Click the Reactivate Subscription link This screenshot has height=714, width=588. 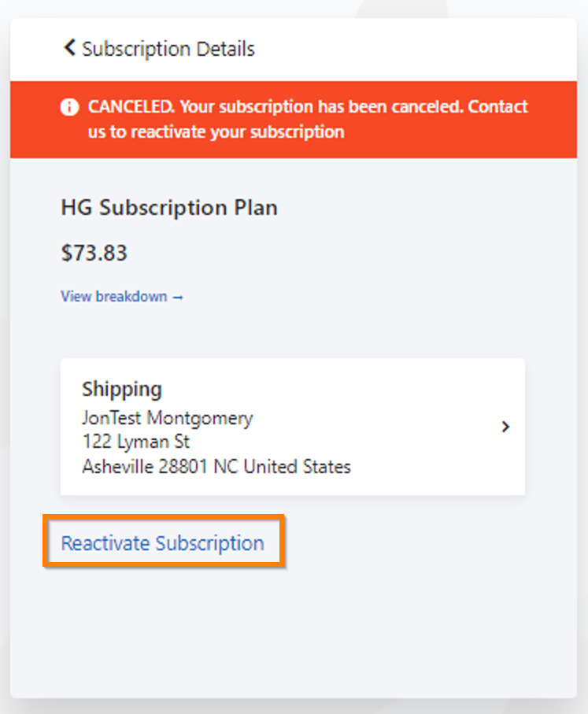(x=163, y=543)
